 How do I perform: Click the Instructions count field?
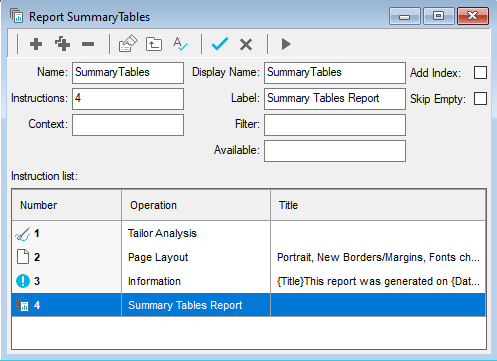[128, 99]
